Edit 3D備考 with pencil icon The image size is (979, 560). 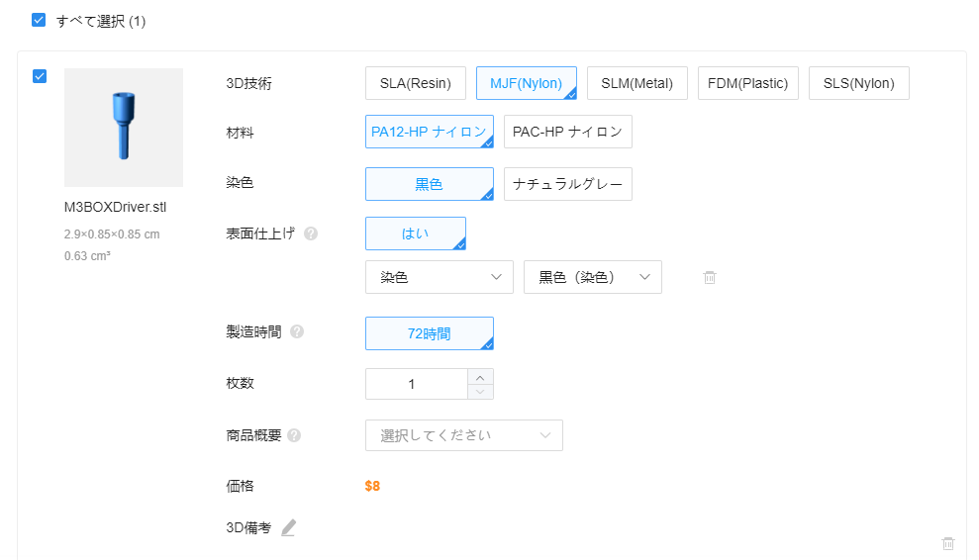click(288, 527)
